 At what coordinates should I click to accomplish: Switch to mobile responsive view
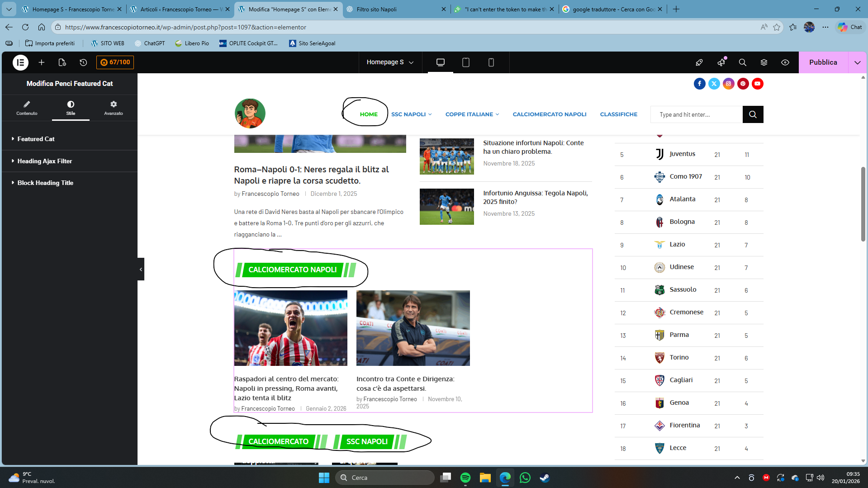pyautogui.click(x=491, y=62)
